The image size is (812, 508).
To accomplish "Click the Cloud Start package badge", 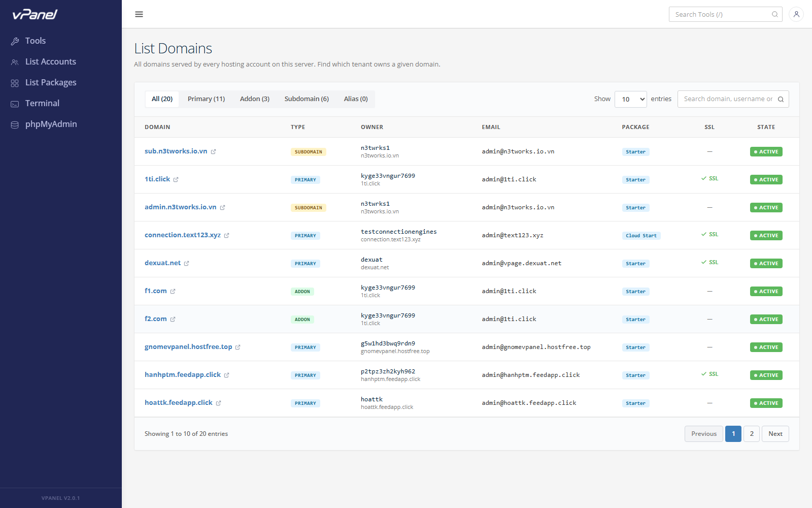I will point(641,236).
